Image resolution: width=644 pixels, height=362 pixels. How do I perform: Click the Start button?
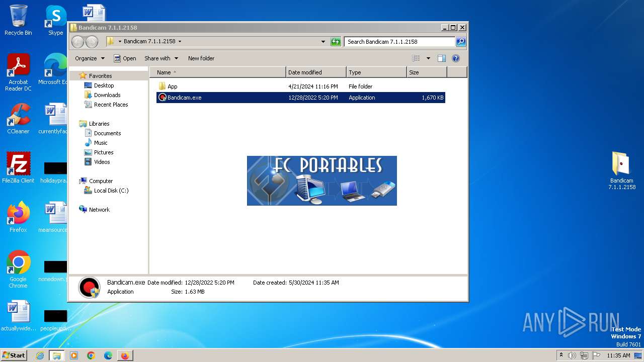tap(14, 355)
